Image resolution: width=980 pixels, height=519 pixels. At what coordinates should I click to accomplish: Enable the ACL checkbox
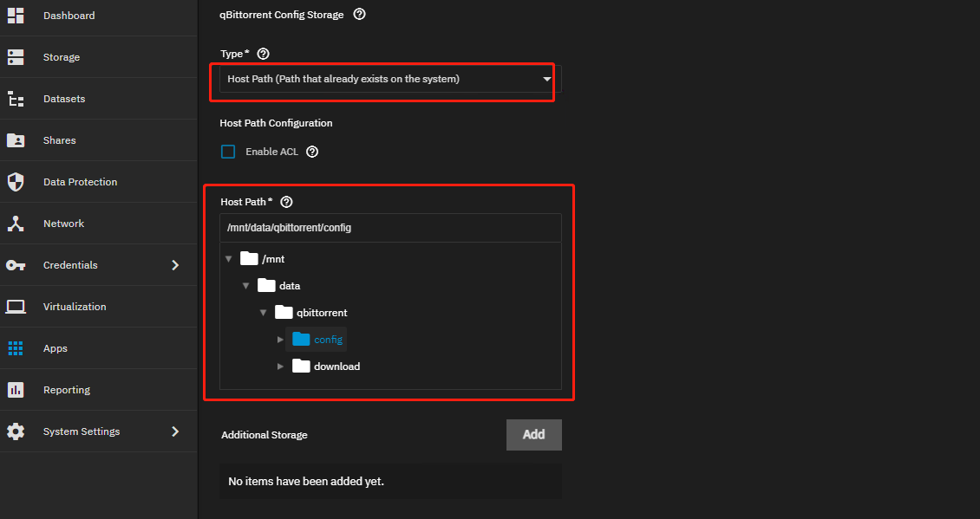[x=228, y=152]
